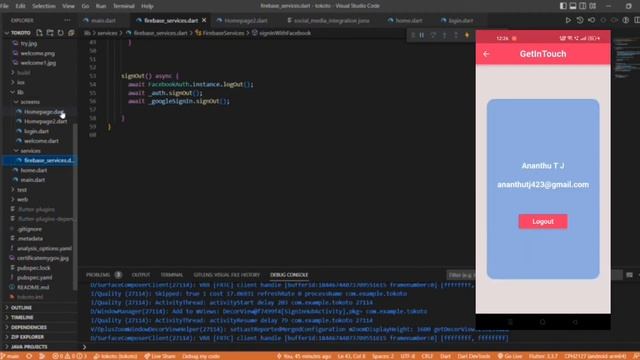
Task: Click Step Out arrow in debug toolbar
Action: coord(456,36)
